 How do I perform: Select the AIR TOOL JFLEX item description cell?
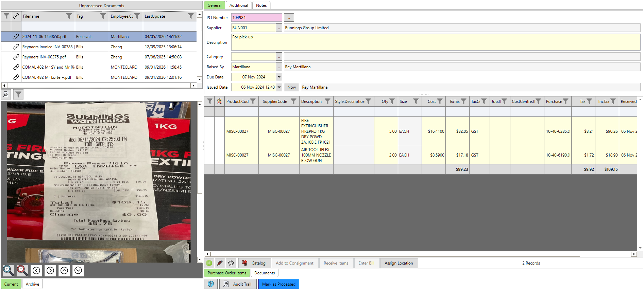[316, 155]
